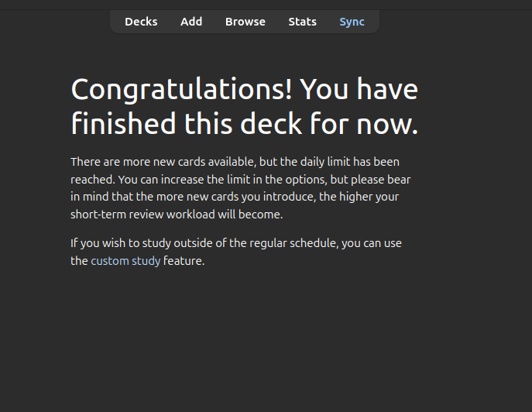Image resolution: width=532 pixels, height=412 pixels.
Task: Open the Decks list
Action: coord(141,22)
